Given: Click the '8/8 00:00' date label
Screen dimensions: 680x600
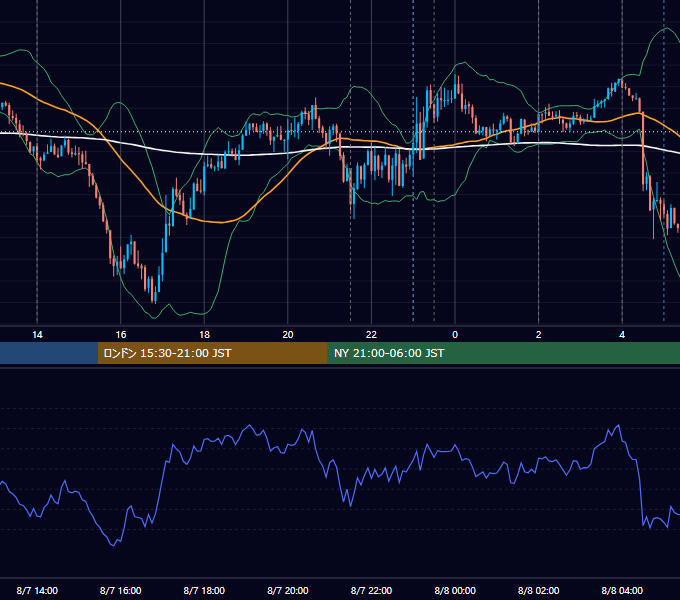Looking at the screenshot, I should click(455, 590).
